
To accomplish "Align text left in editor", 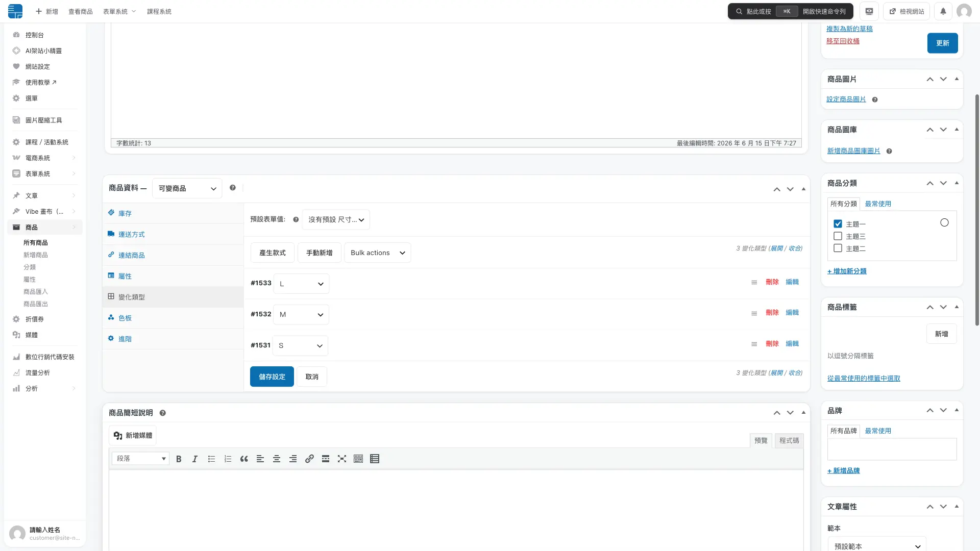I will (260, 459).
